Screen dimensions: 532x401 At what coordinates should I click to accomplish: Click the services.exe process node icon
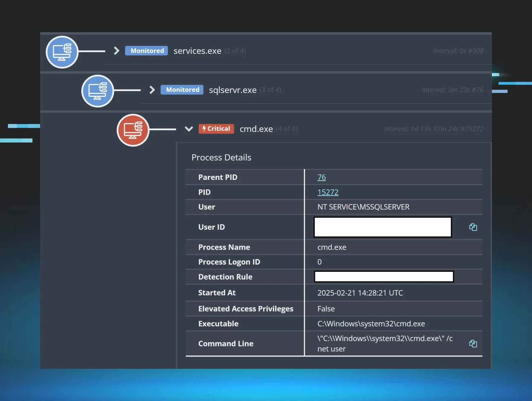pos(62,52)
